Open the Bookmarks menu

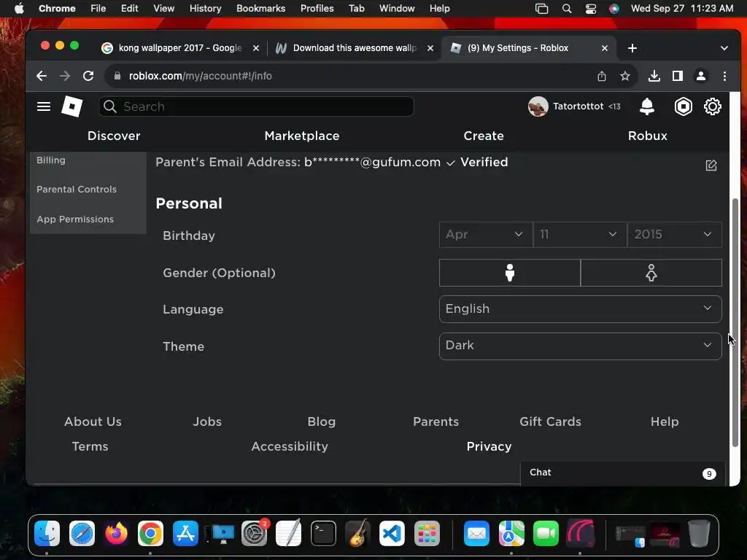coord(260,8)
